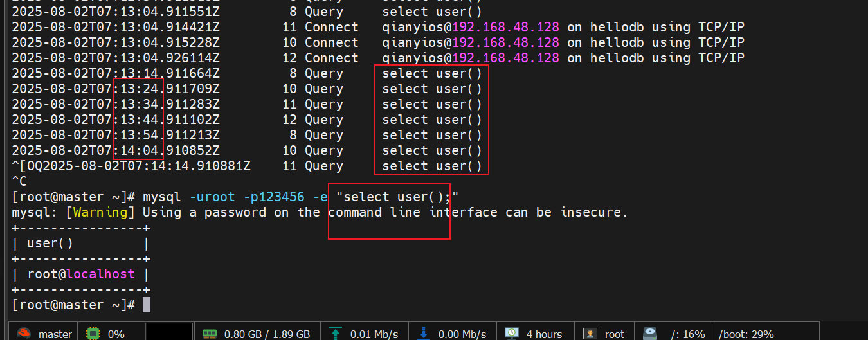Click the 4 hours uptime label
The width and height of the screenshot is (868, 340).
[544, 334]
